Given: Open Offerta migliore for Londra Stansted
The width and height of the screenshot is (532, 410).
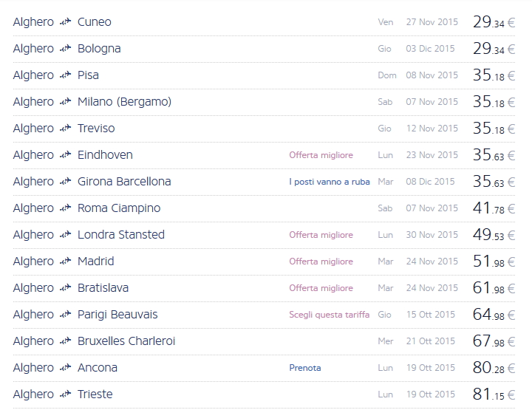Looking at the screenshot, I should [x=321, y=235].
